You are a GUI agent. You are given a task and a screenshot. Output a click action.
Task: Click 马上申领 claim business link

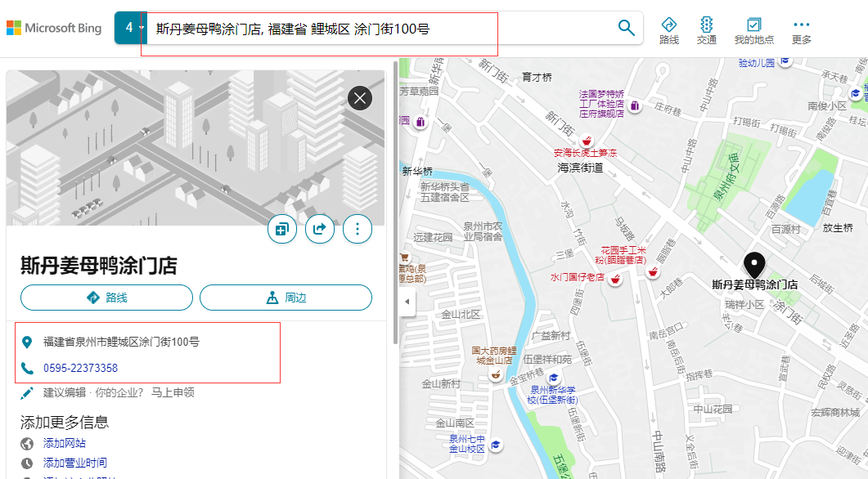point(173,392)
